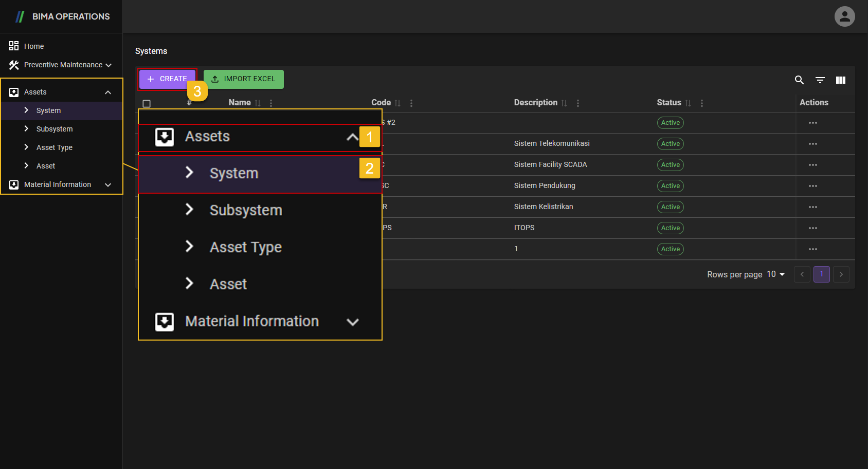Click the Home dashboard icon in sidebar
Image resolution: width=868 pixels, height=469 pixels.
click(x=14, y=46)
